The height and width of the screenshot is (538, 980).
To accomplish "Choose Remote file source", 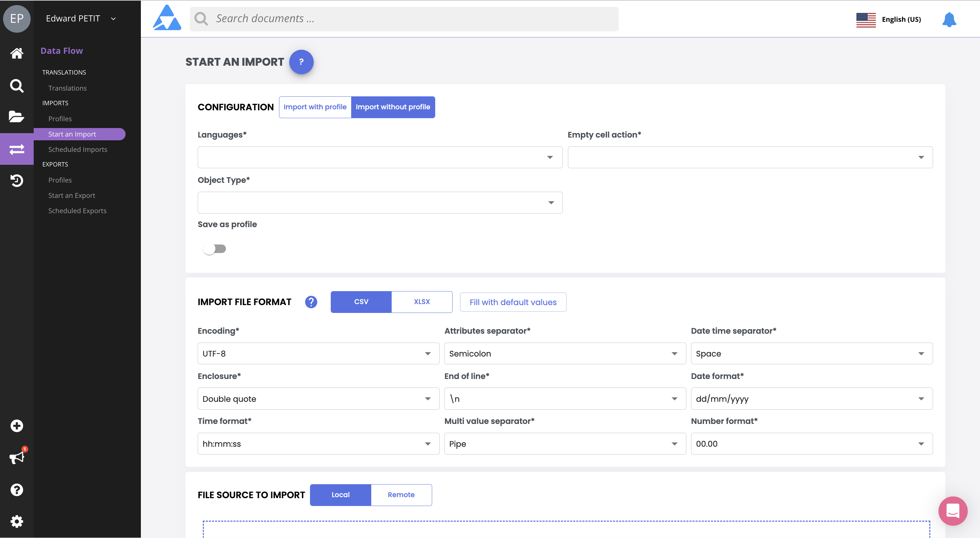I will tap(402, 495).
